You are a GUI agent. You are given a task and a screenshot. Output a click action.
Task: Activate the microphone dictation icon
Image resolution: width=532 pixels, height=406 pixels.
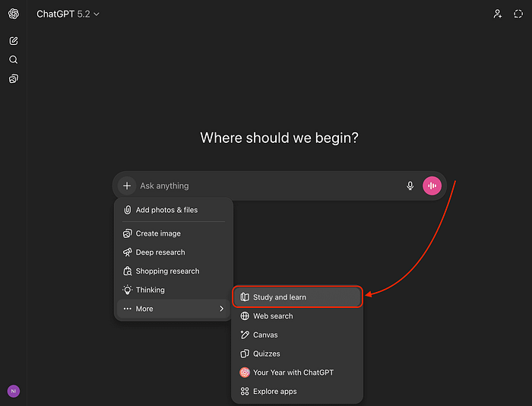pos(410,186)
